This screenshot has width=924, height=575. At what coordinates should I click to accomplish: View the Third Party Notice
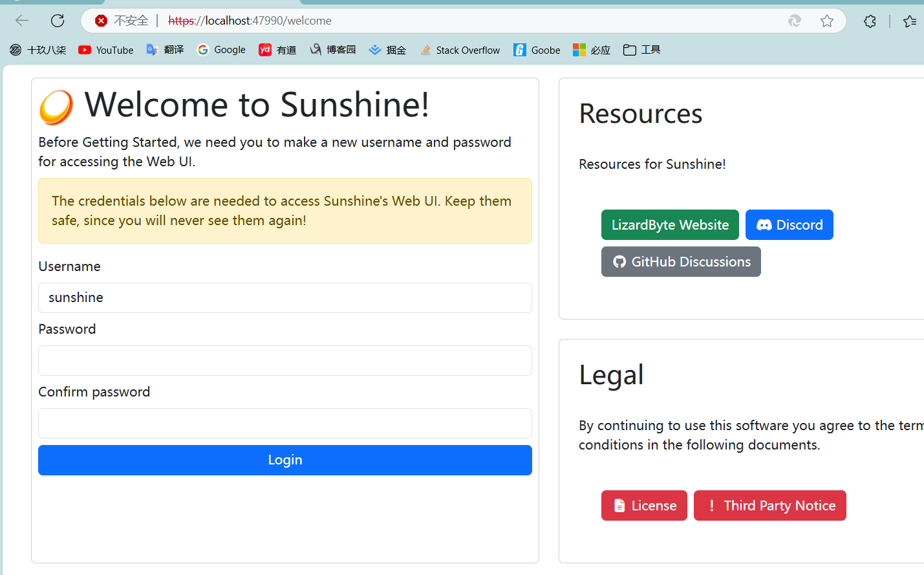(769, 505)
